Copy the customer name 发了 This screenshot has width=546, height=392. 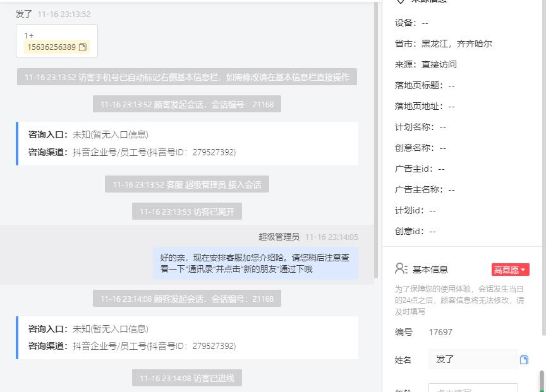click(x=524, y=360)
